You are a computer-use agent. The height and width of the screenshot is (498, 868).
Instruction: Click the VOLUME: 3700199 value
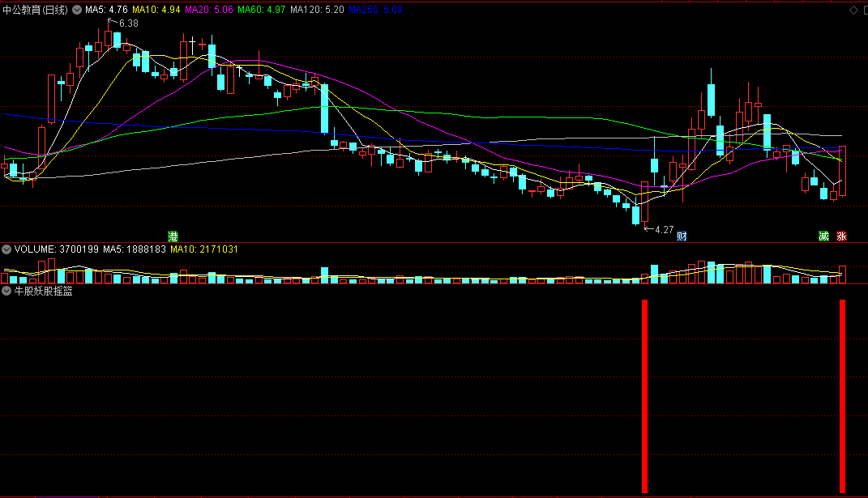(57, 249)
